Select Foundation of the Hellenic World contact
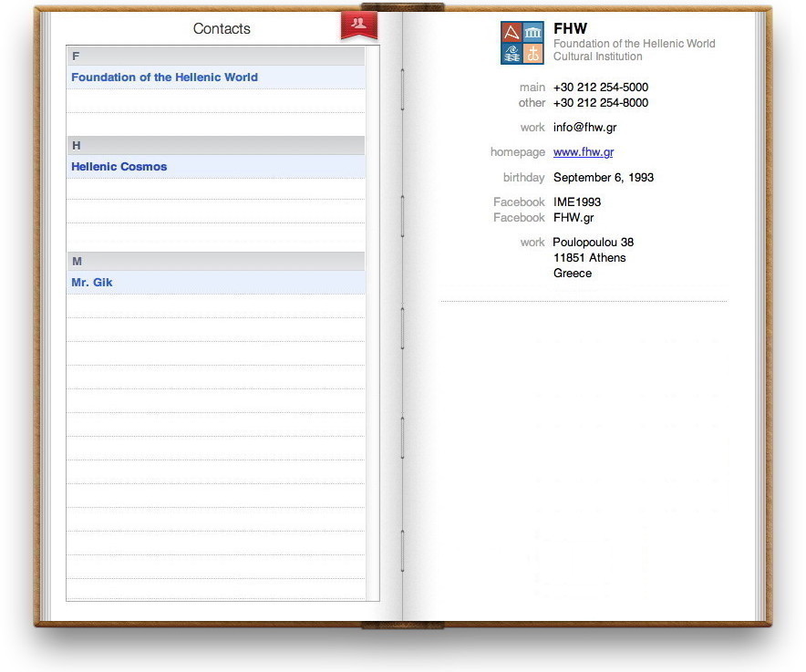This screenshot has height=672, width=806. (x=216, y=78)
